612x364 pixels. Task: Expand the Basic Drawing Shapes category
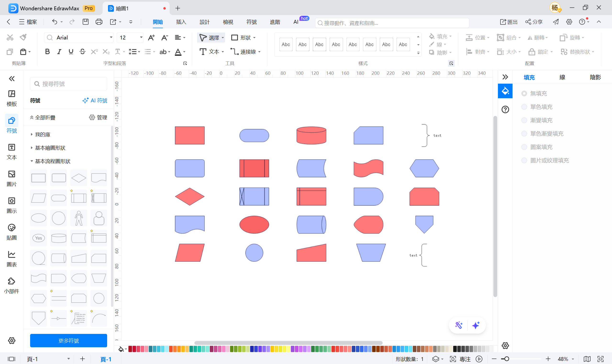50,148
